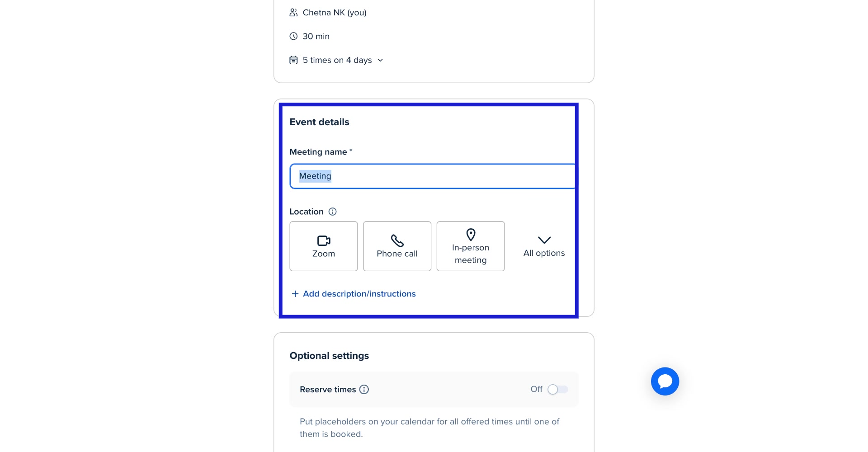Image resolution: width=868 pixels, height=452 pixels.
Task: Click the calendar icon beside offered times
Action: [293, 60]
